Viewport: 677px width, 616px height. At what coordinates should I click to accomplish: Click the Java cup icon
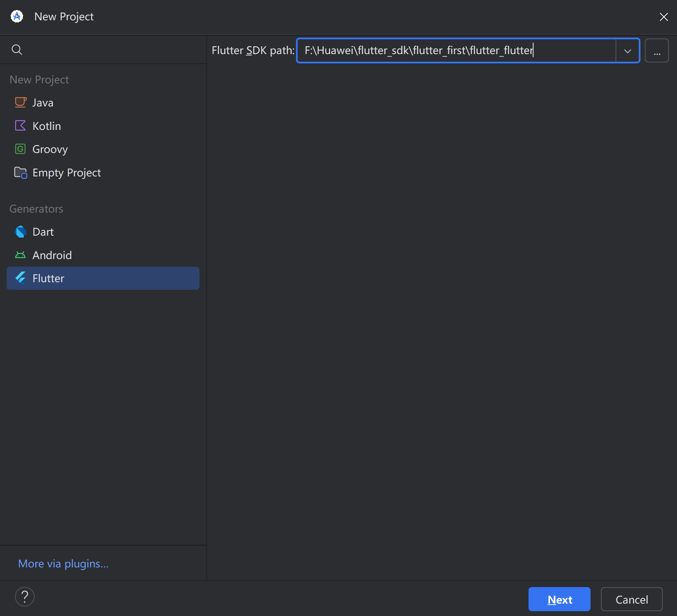coord(20,102)
